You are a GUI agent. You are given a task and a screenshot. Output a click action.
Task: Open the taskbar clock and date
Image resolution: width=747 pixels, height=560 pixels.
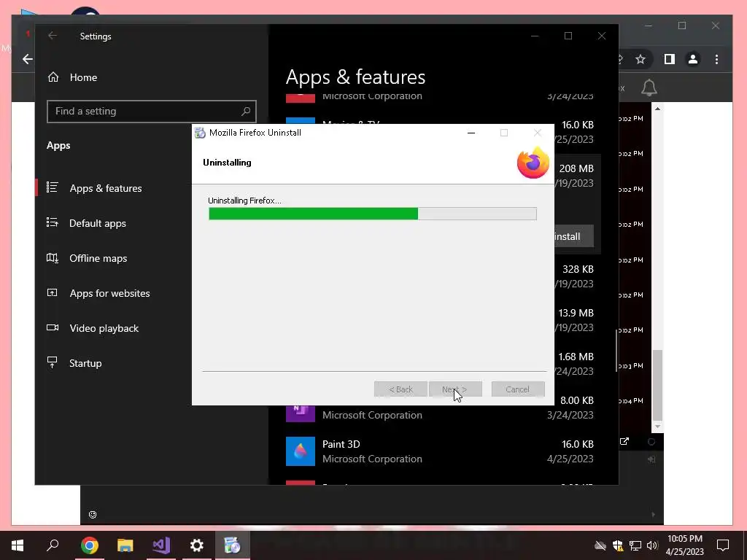(684, 545)
